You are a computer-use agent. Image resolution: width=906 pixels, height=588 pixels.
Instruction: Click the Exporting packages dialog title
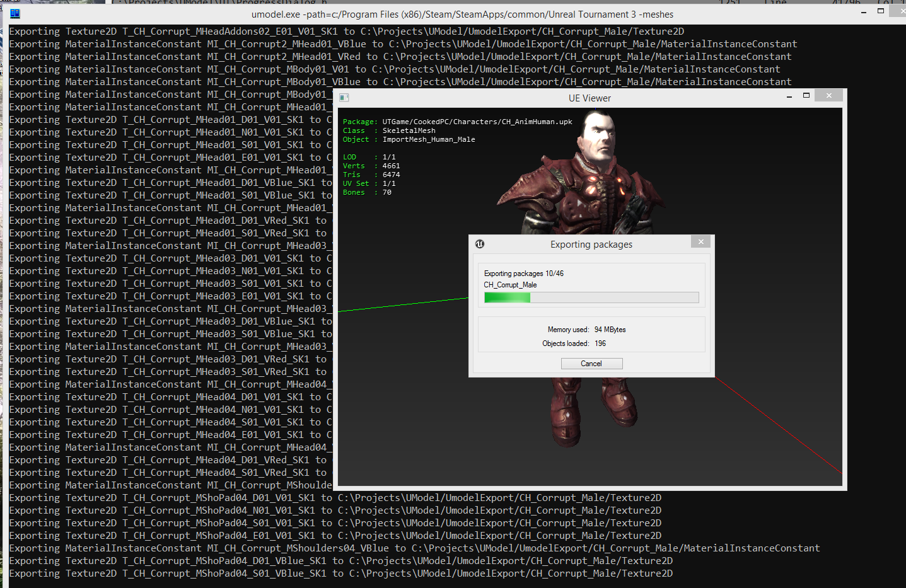[x=591, y=245]
